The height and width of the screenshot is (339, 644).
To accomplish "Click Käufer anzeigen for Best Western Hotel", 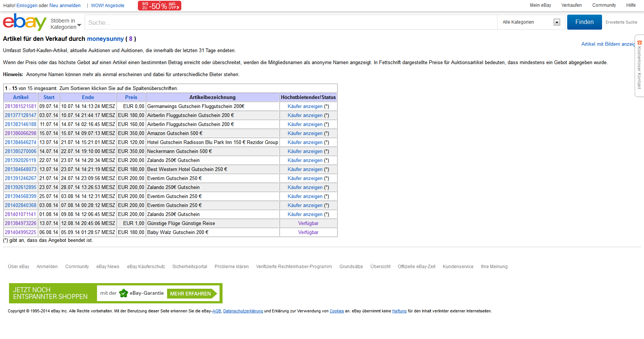I will click(x=305, y=169).
